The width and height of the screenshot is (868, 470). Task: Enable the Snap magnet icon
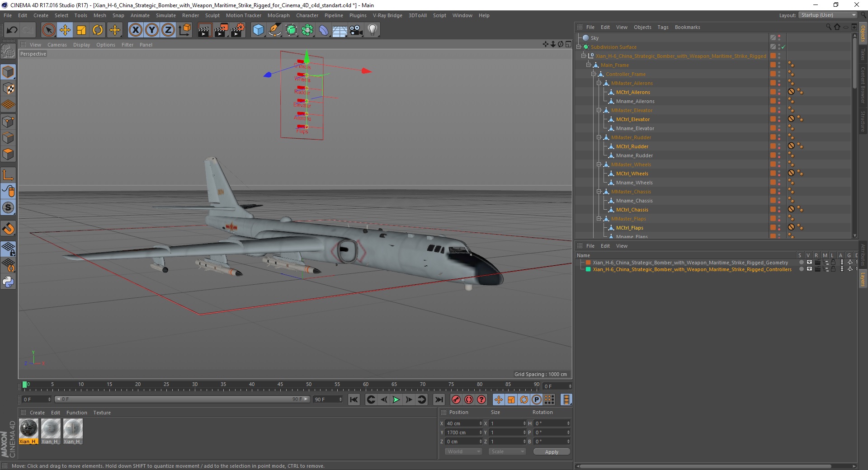tap(8, 229)
